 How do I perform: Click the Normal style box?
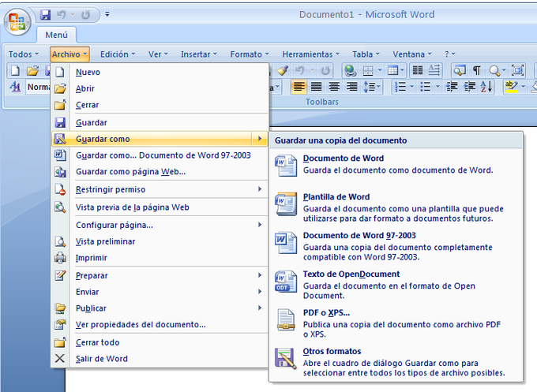pyautogui.click(x=38, y=87)
